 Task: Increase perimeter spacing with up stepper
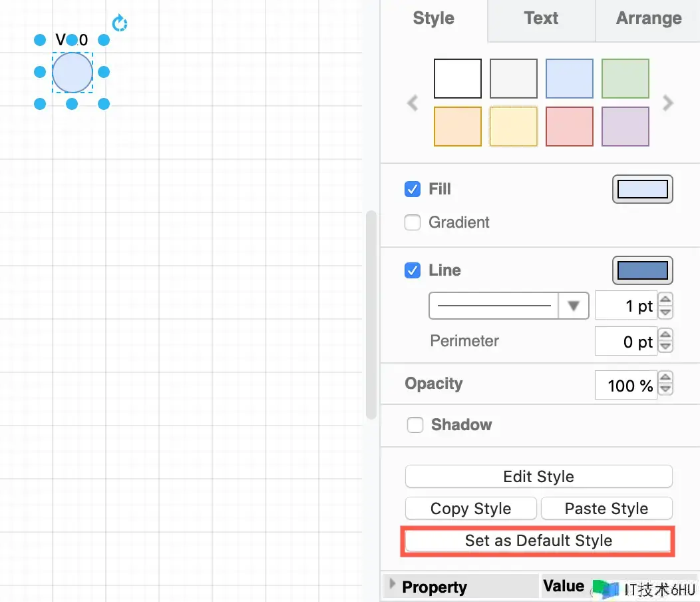[x=665, y=336]
